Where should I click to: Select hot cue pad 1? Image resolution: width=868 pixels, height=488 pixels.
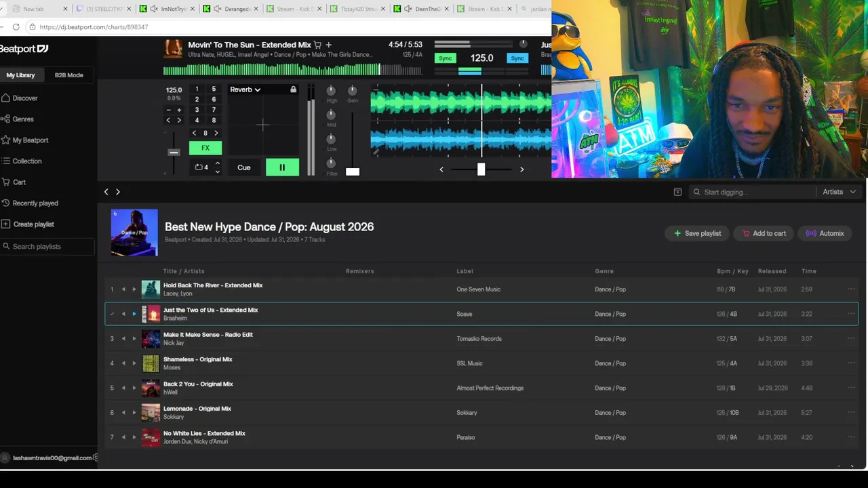pyautogui.click(x=197, y=89)
